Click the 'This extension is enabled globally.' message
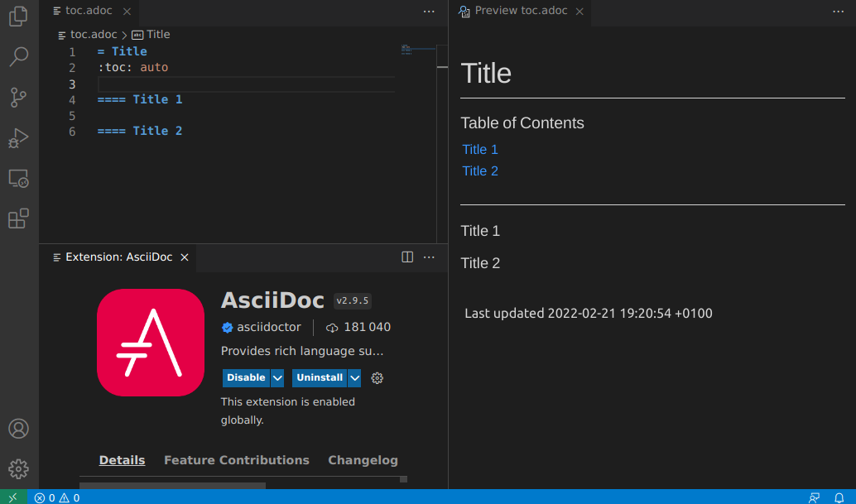 pyautogui.click(x=288, y=410)
